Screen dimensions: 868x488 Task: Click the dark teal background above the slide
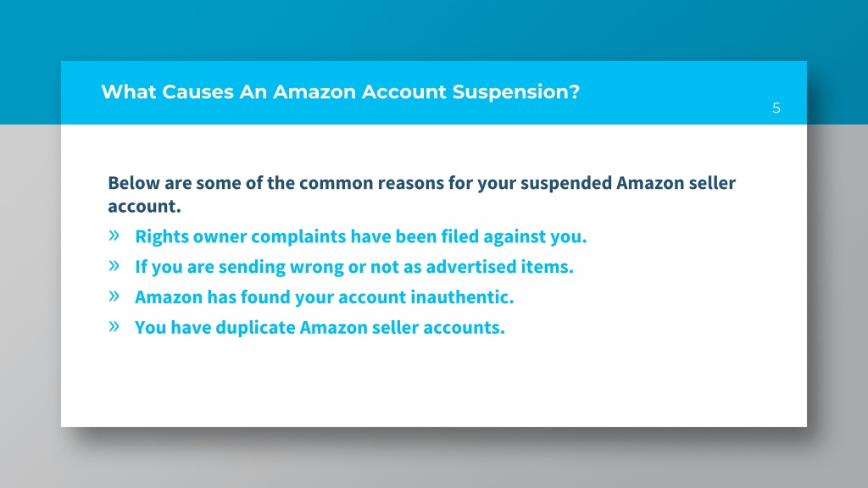click(433, 30)
